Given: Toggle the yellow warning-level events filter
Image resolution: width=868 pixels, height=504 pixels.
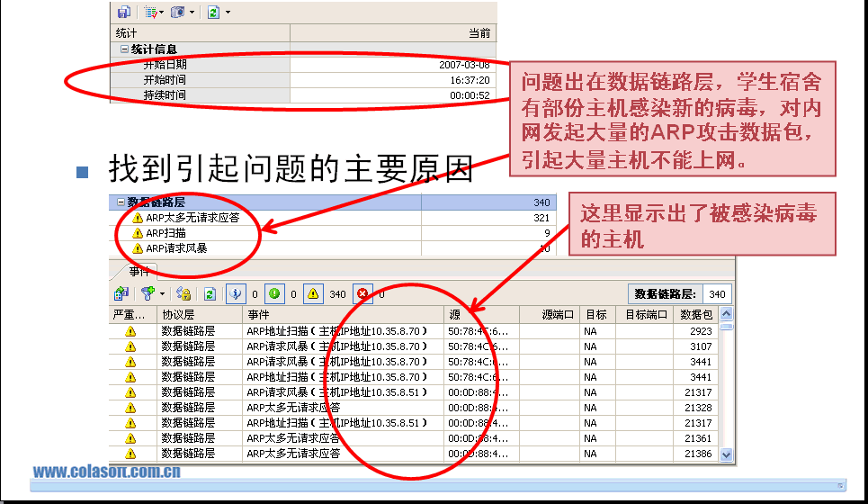Looking at the screenshot, I should 313,294.
